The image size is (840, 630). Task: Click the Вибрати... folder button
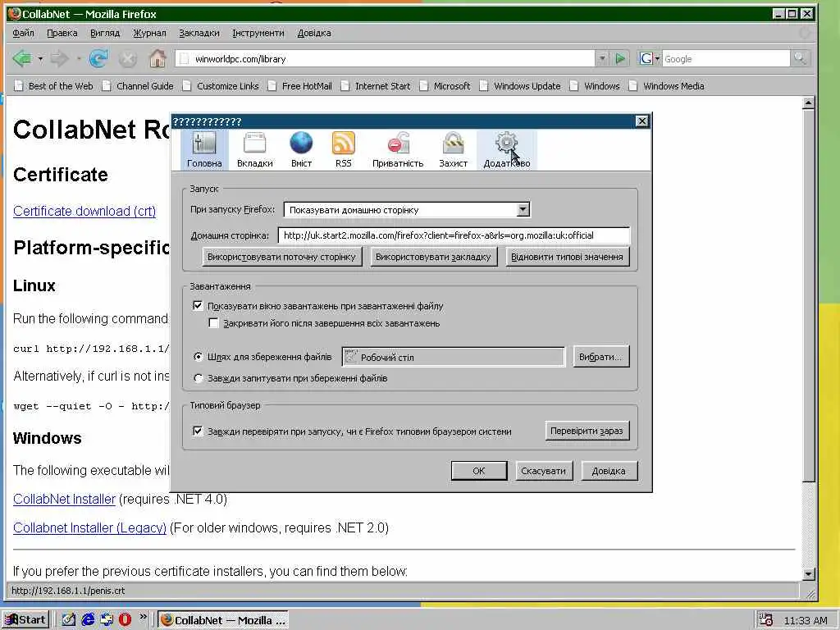pyautogui.click(x=600, y=357)
